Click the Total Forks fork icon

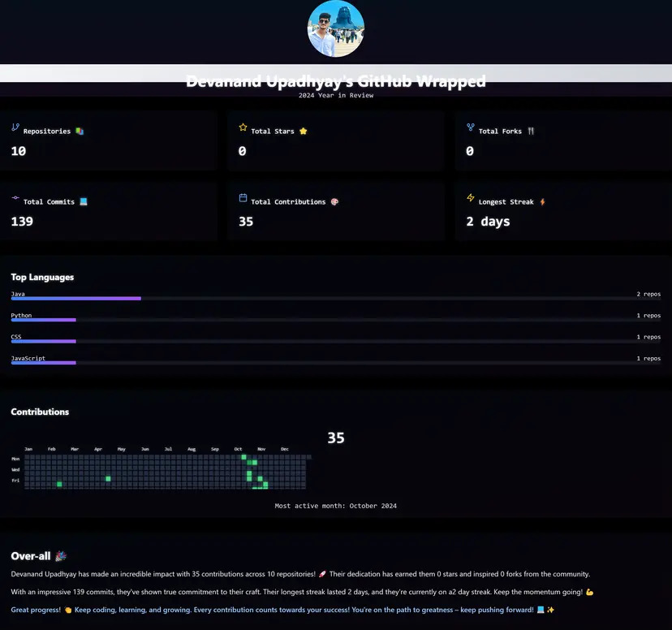(470, 127)
